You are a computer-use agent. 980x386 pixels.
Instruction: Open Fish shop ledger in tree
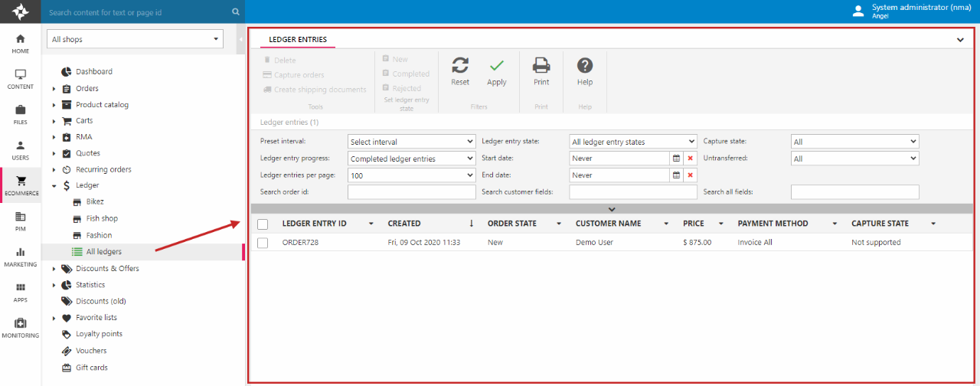tap(102, 218)
